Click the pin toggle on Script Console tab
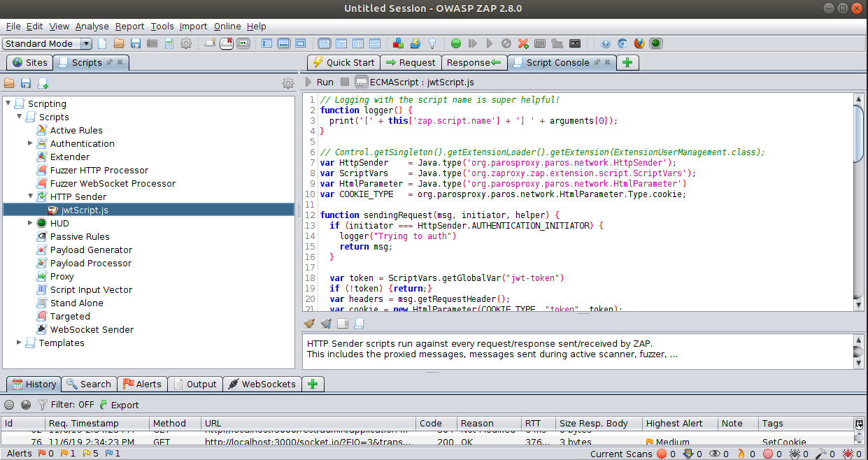Viewport: 868px width, 460px height. (597, 62)
